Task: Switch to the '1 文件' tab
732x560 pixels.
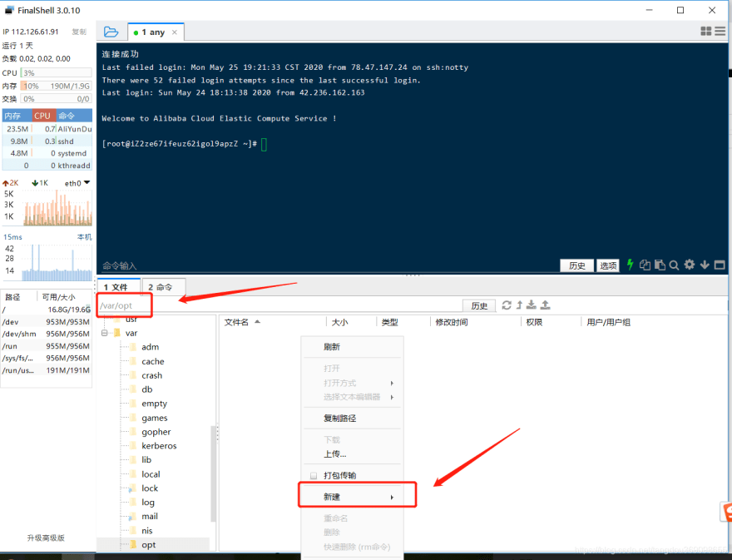Action: click(x=118, y=287)
